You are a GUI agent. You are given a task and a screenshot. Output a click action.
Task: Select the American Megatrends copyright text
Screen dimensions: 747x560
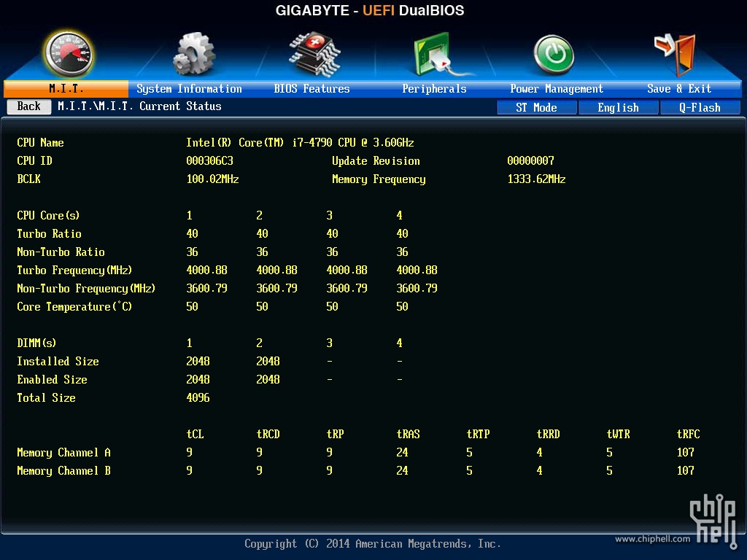(x=373, y=544)
